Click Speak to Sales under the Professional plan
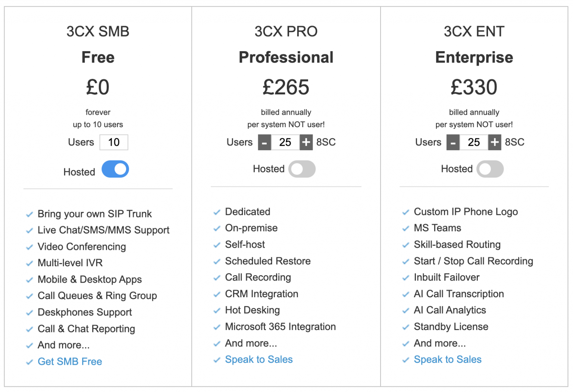Screen dimensions: 573x392 click(259, 359)
